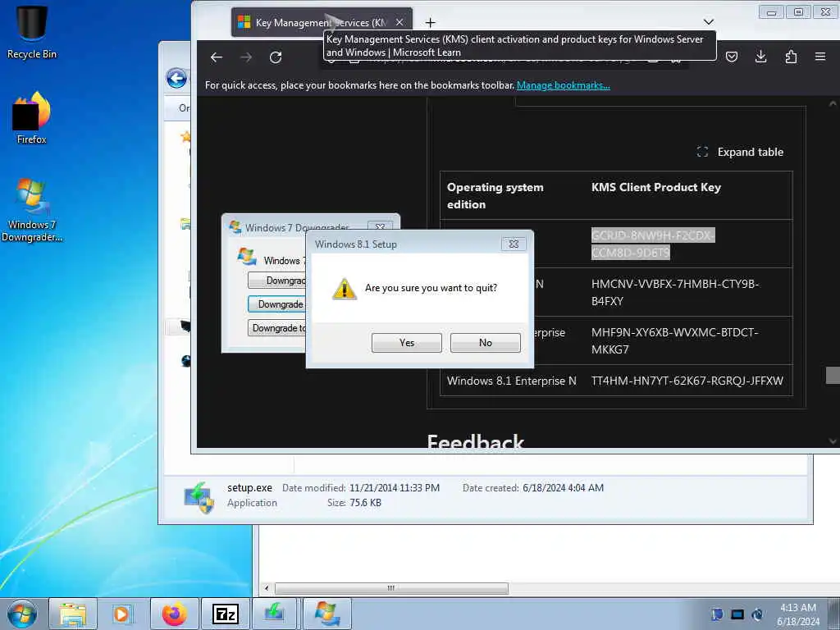The height and width of the screenshot is (630, 840).
Task: Go back in Firefox with the back arrow
Action: pyautogui.click(x=217, y=57)
